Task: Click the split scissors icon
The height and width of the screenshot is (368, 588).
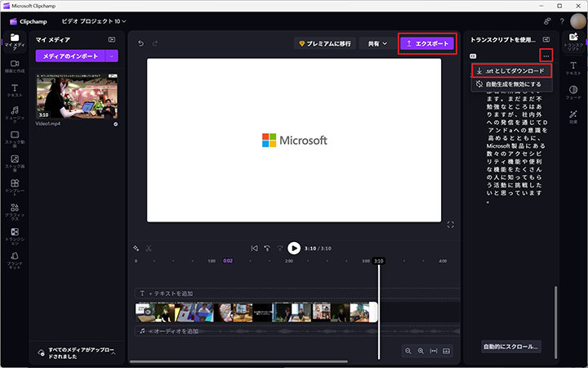Action: click(149, 249)
